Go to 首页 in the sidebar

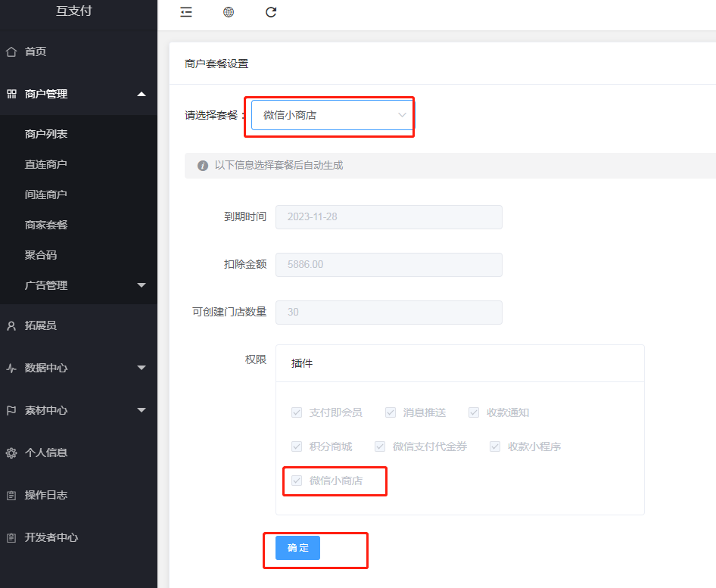coord(36,51)
